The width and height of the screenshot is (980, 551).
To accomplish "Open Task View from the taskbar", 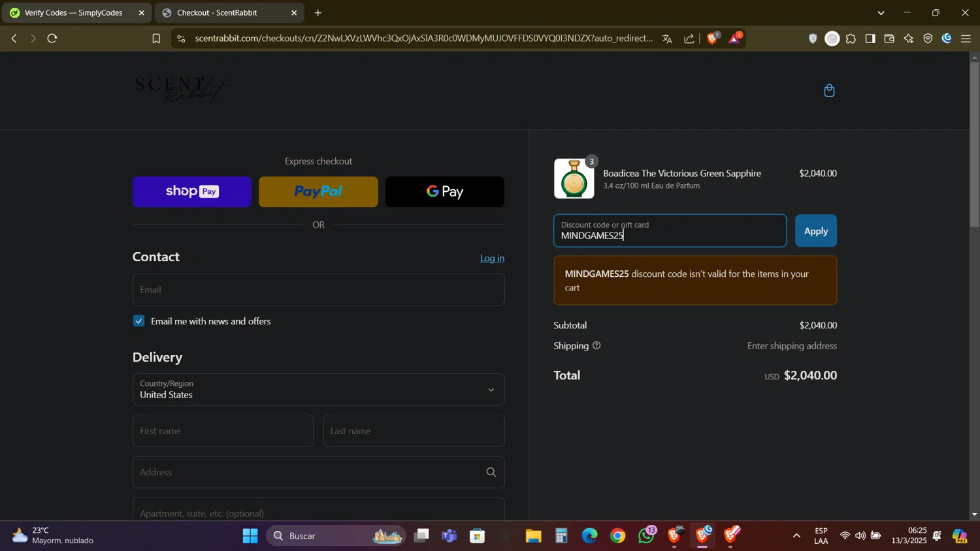I will pyautogui.click(x=421, y=536).
